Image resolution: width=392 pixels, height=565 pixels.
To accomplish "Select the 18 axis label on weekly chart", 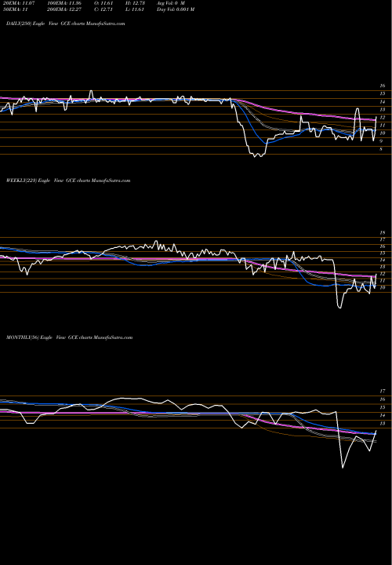I will [x=383, y=233].
